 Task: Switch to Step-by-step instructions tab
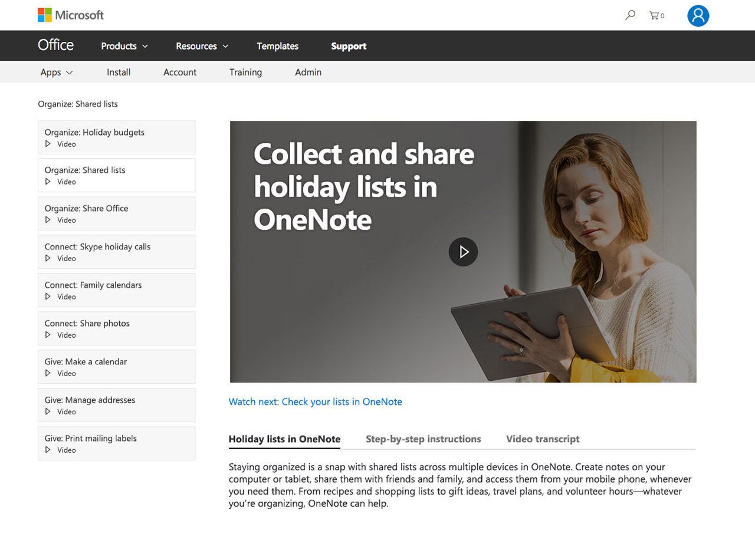(x=423, y=439)
